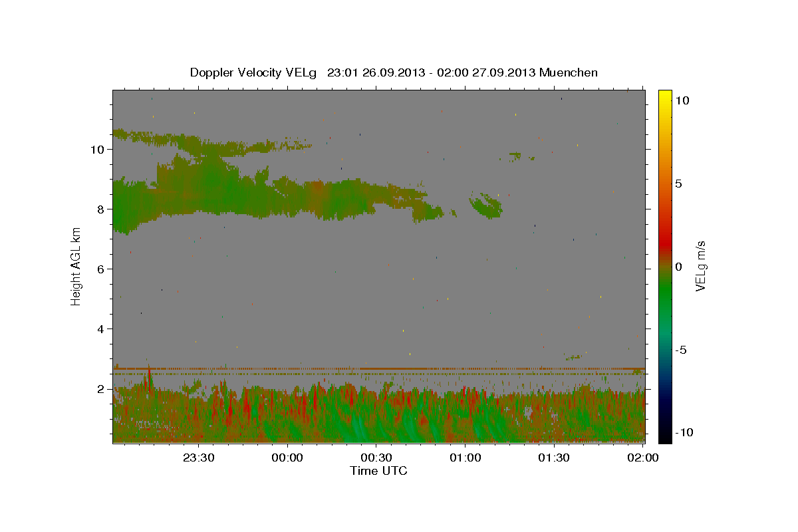Click the height tick label 6

point(102,269)
